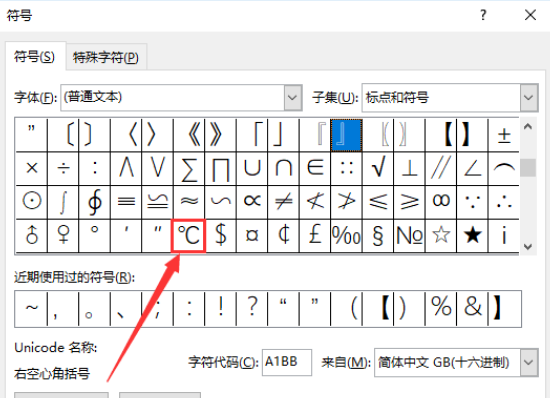
Task: Pick the summation ∑ symbol
Action: click(189, 169)
